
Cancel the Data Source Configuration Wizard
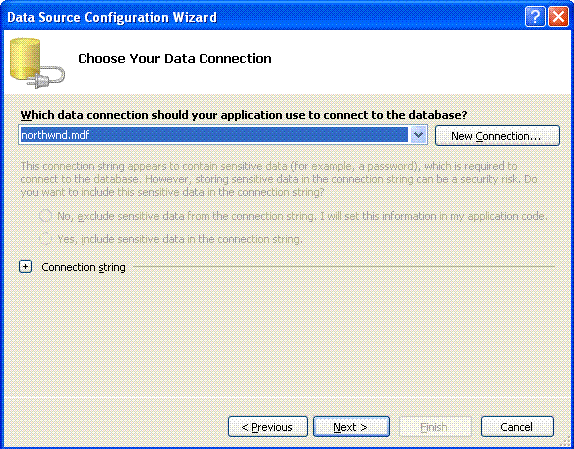[517, 427]
